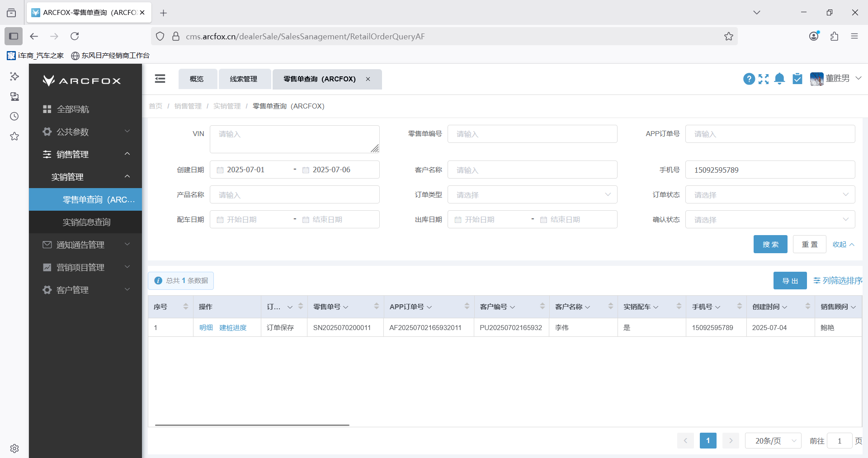Reload the page with the browser refresh icon

[75, 36]
